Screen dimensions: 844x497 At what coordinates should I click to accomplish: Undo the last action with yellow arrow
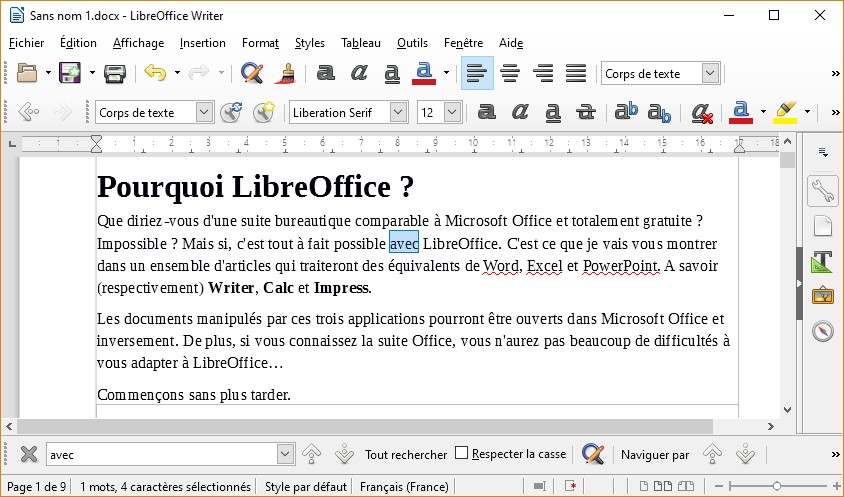point(155,73)
